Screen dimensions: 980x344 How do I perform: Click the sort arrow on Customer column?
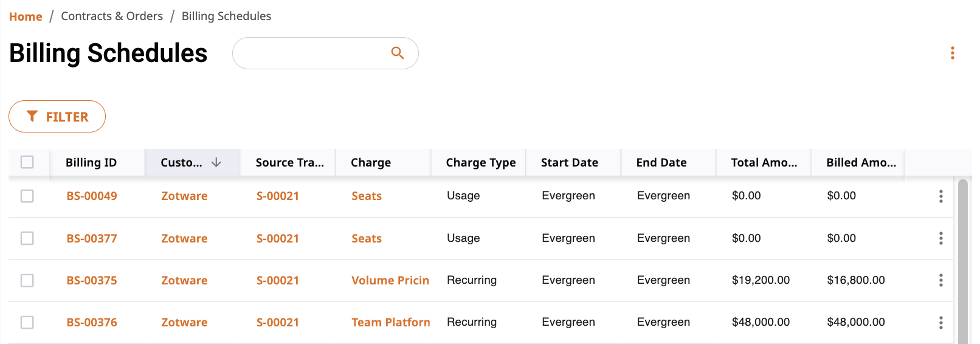click(216, 162)
